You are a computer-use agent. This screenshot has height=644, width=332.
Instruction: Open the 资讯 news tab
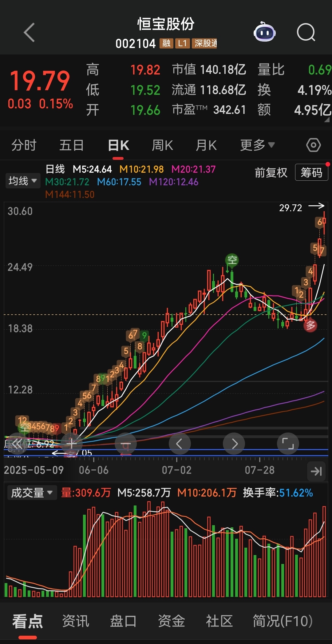click(x=76, y=621)
